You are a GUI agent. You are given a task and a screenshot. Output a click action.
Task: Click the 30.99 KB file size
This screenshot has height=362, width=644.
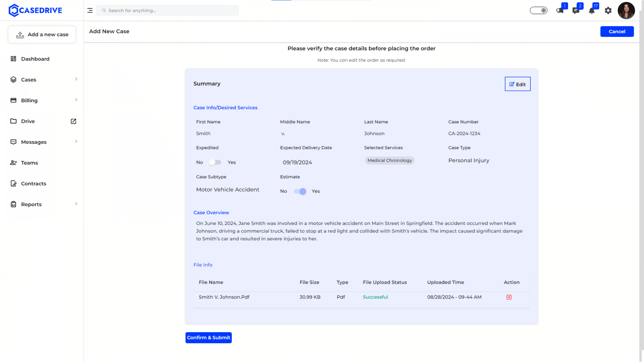point(310,297)
